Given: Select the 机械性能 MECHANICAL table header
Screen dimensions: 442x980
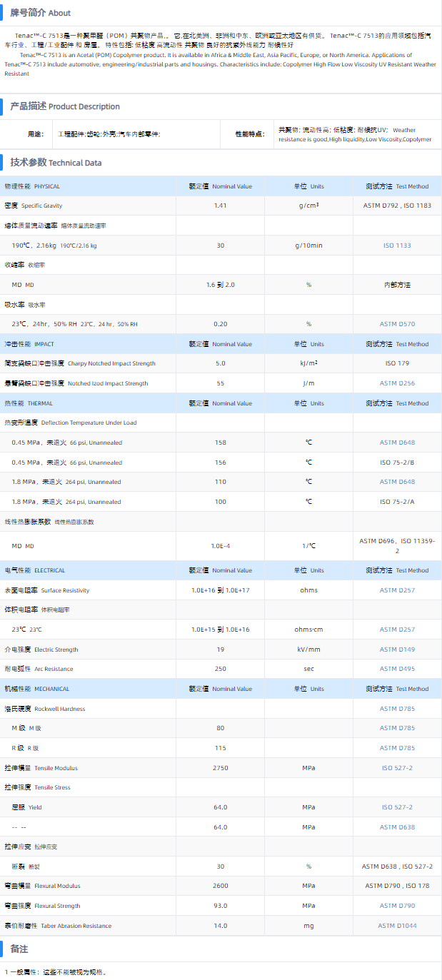Looking at the screenshot, I should (37, 689).
